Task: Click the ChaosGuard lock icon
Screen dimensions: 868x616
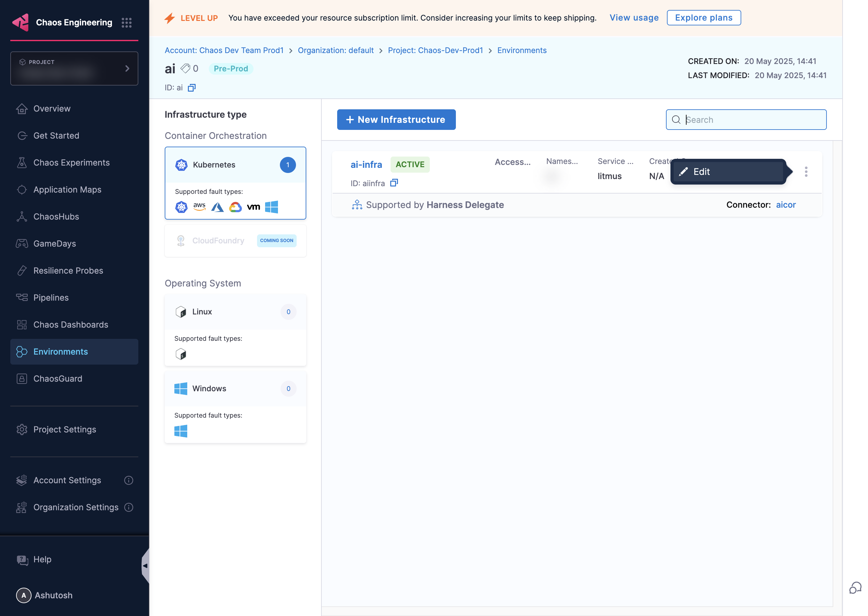Action: point(22,378)
